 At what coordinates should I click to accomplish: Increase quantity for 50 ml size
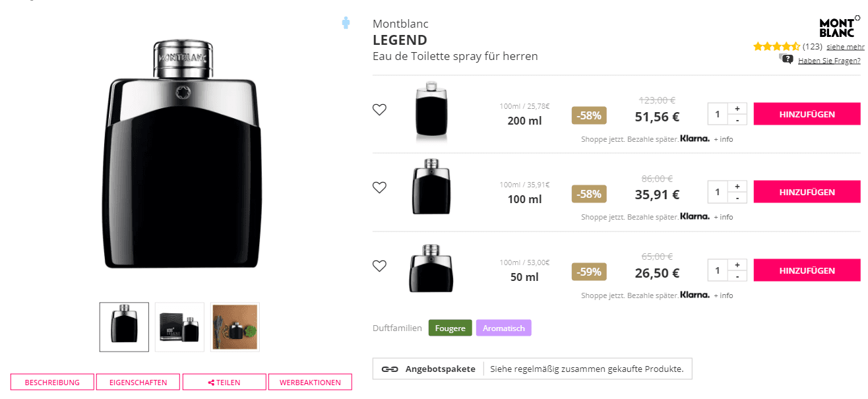737,265
